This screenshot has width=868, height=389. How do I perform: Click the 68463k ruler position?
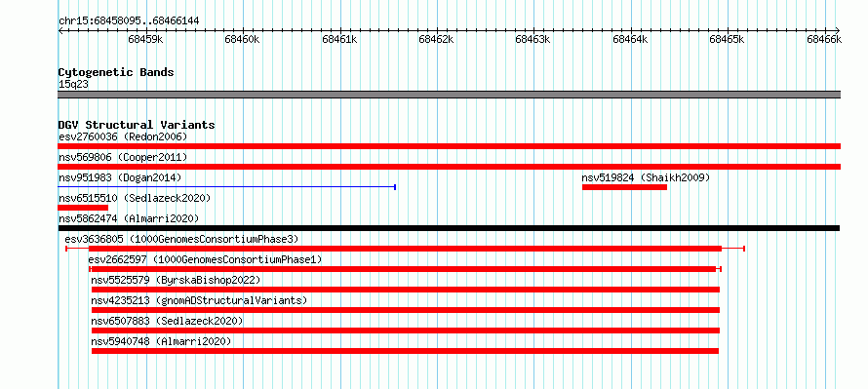533,39
